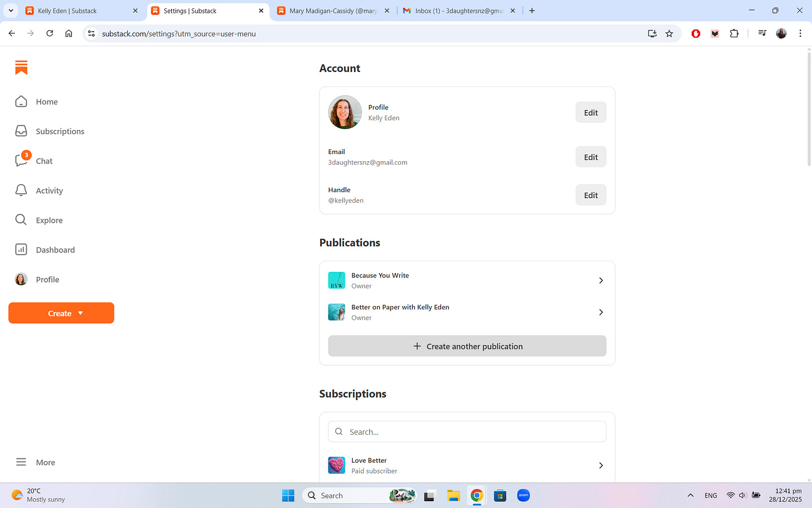The width and height of the screenshot is (812, 508).
Task: Click ENG language indicator
Action: click(710, 495)
